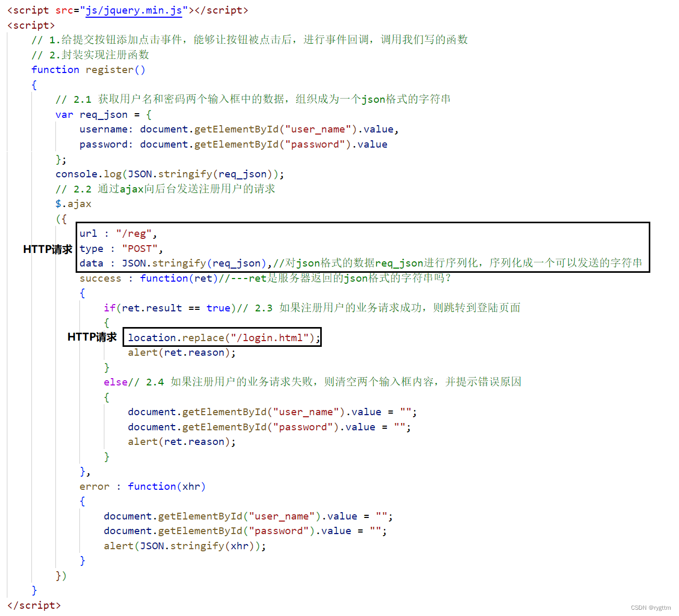The image size is (679, 616).
Task: Click getElementById("user_name") reset in the error handler
Action: point(248,516)
